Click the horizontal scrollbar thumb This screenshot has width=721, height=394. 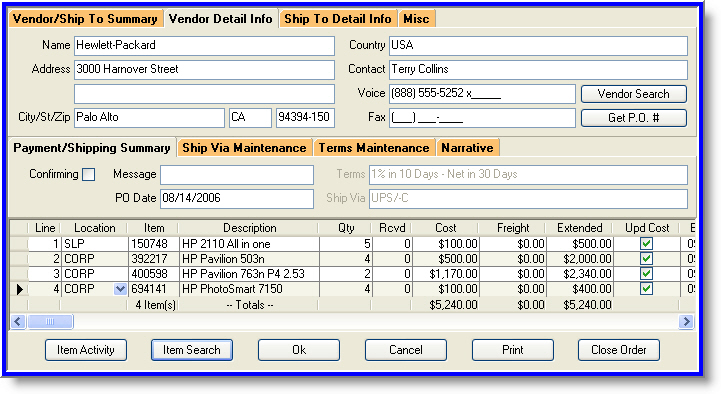50,321
